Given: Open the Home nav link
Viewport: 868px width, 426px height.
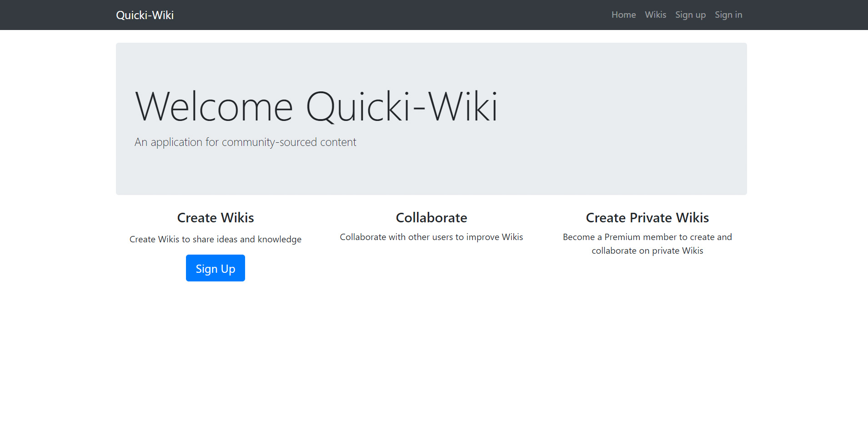Looking at the screenshot, I should click(x=623, y=15).
